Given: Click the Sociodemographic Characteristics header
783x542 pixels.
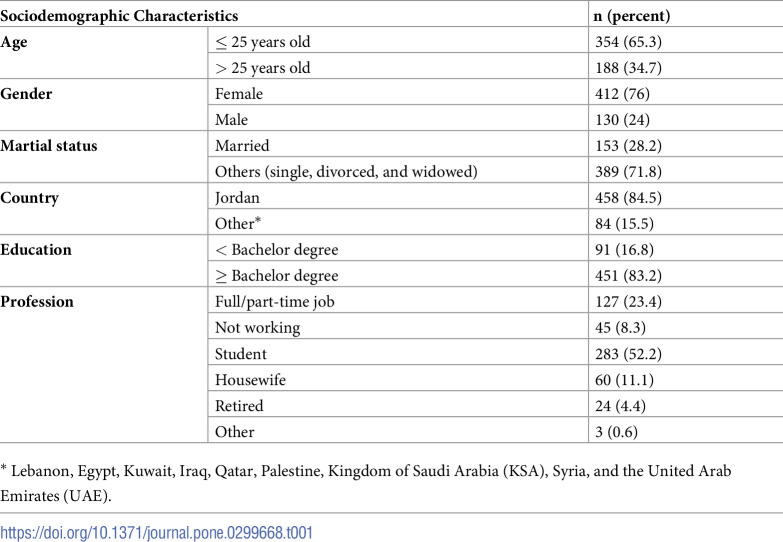Looking at the screenshot, I should tap(119, 16).
